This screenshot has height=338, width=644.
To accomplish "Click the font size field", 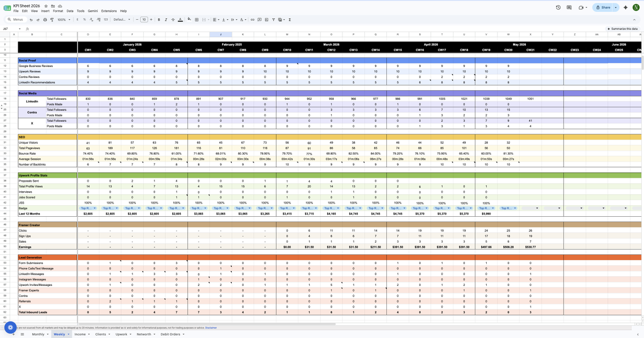I will pos(144,19).
